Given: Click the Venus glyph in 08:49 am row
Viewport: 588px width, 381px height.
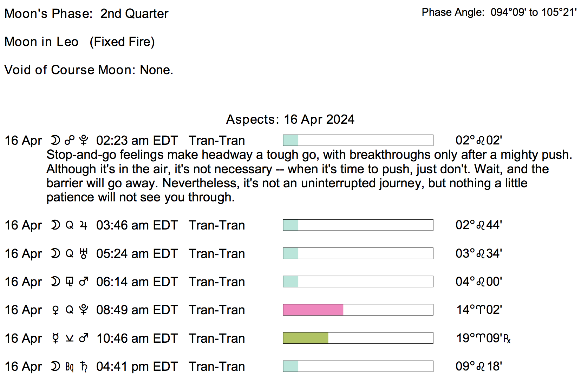Looking at the screenshot, I should [55, 310].
